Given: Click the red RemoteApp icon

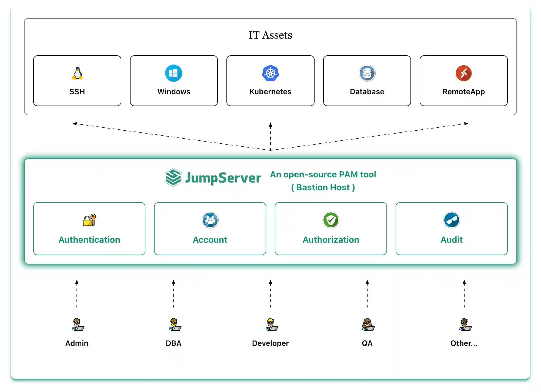Looking at the screenshot, I should (x=463, y=73).
